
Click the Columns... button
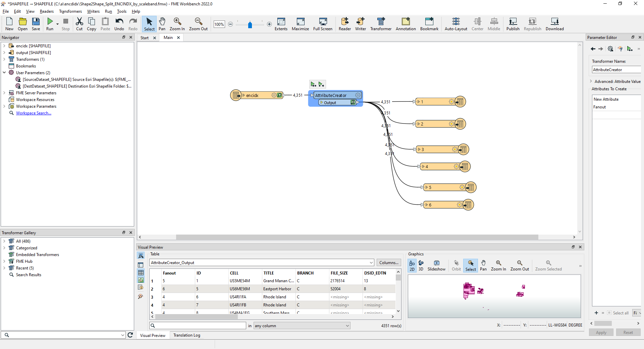(389, 263)
